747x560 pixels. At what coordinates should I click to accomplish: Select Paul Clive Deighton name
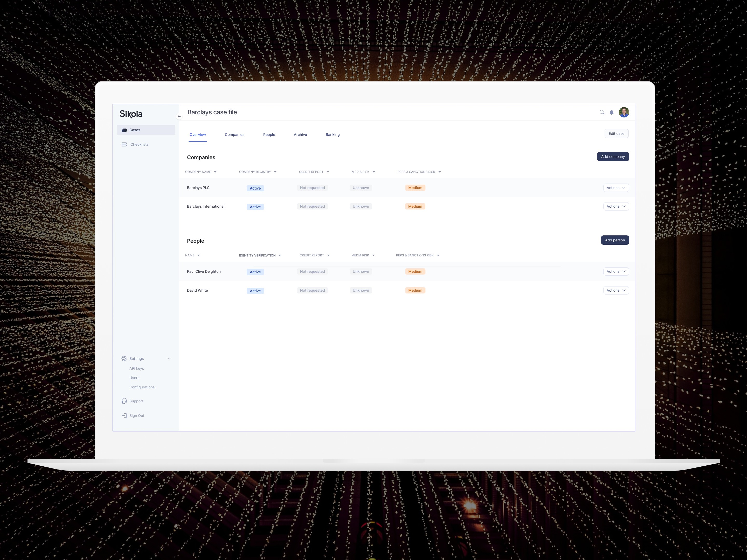[x=204, y=272]
